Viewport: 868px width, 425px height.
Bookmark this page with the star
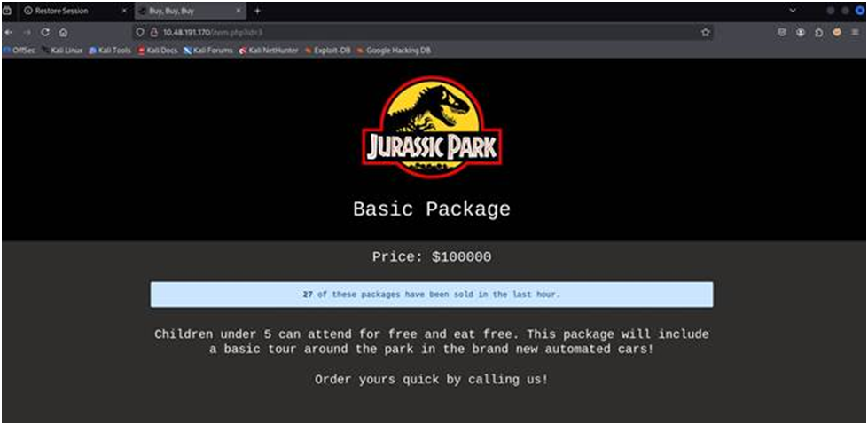coord(705,33)
